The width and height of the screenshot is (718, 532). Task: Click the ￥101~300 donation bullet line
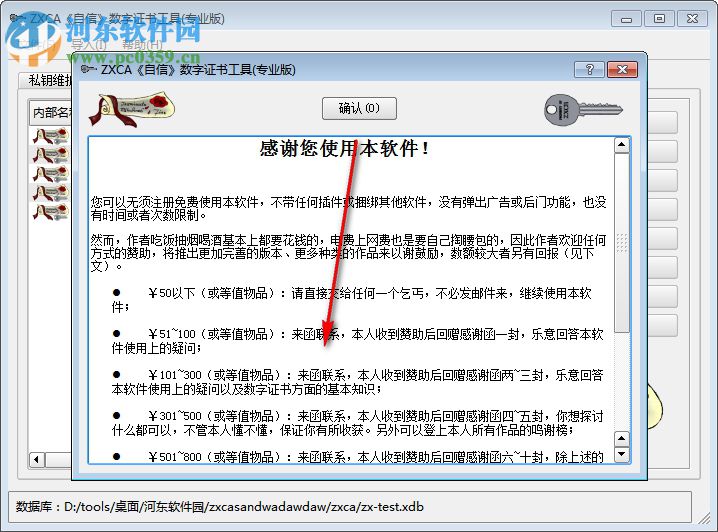tap(357, 382)
